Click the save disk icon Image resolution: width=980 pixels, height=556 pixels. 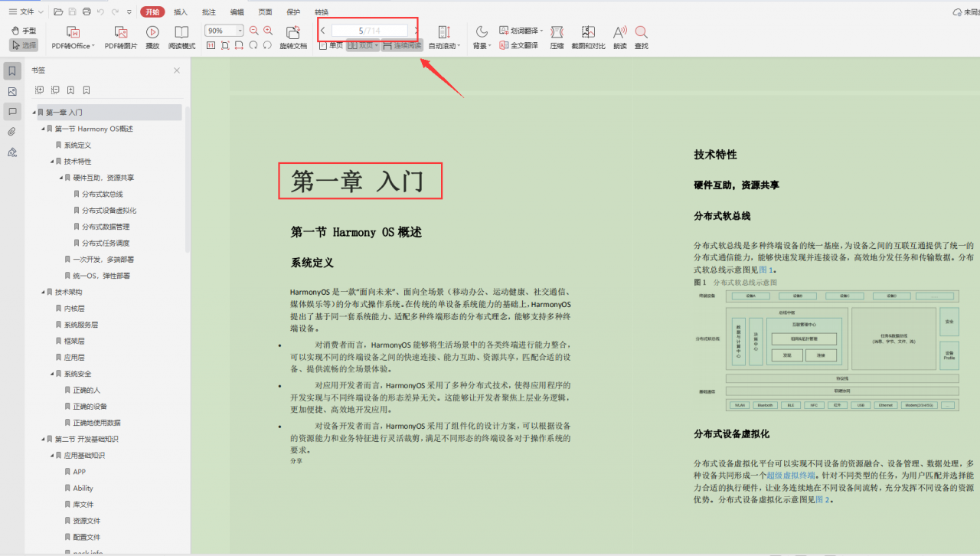tap(72, 11)
